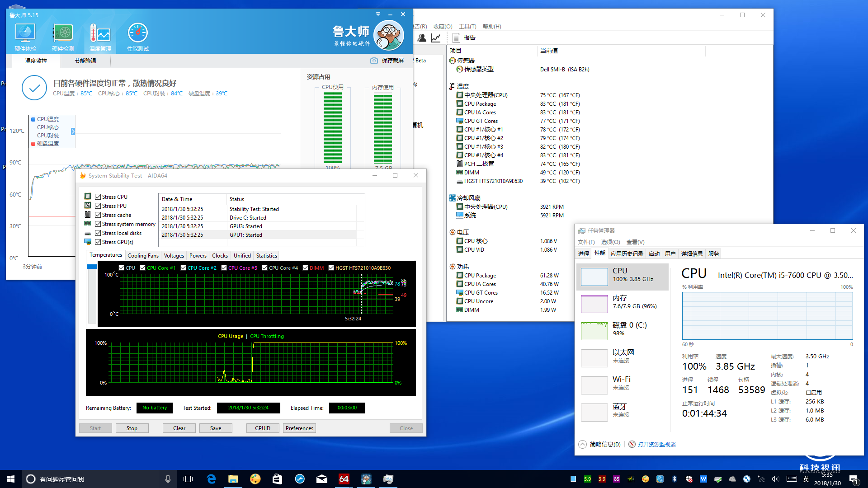Viewport: 868px width, 488px height.
Task: Click the Bluetooth icon in the system tray
Action: point(674,479)
